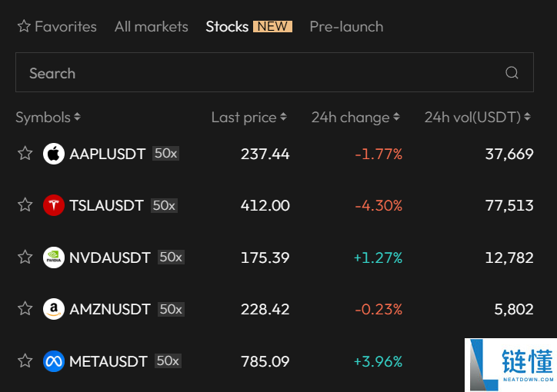
Task: Toggle favorite star for METAUSDT
Action: click(25, 360)
